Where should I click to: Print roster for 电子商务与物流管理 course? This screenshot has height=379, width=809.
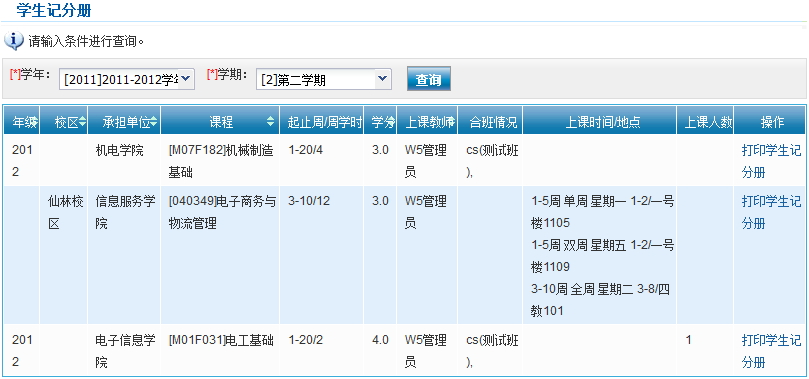[771, 212]
